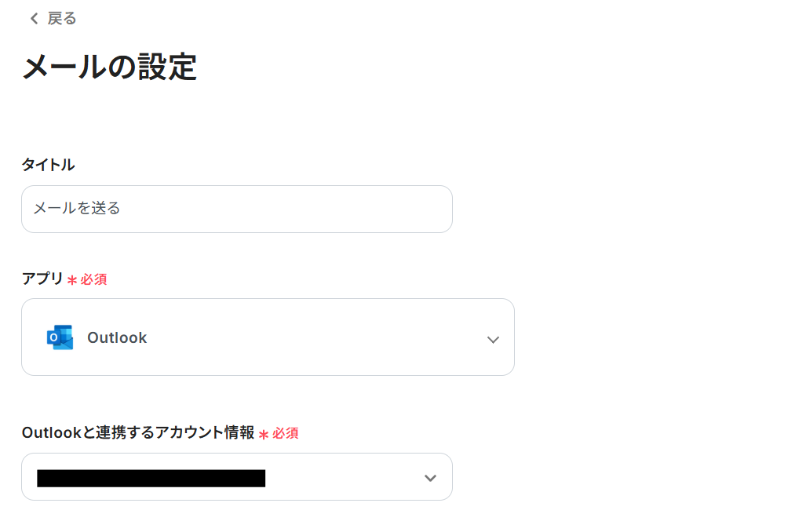The image size is (806, 532).
Task: Click the chevron on the アプリ selector
Action: click(x=493, y=340)
